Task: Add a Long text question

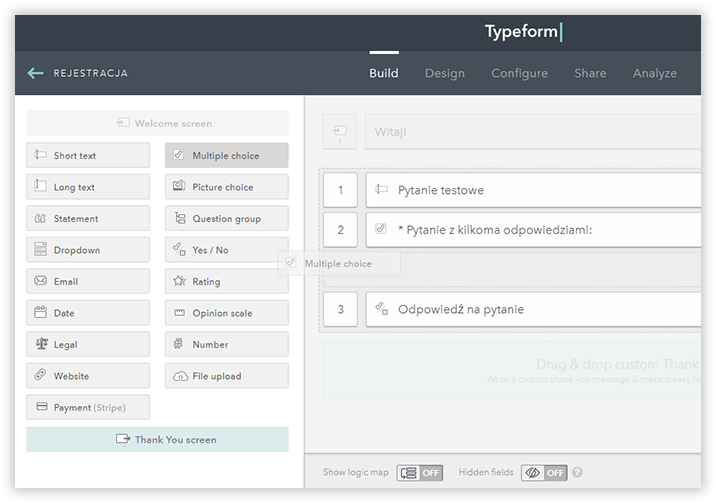Action: pyautogui.click(x=88, y=187)
